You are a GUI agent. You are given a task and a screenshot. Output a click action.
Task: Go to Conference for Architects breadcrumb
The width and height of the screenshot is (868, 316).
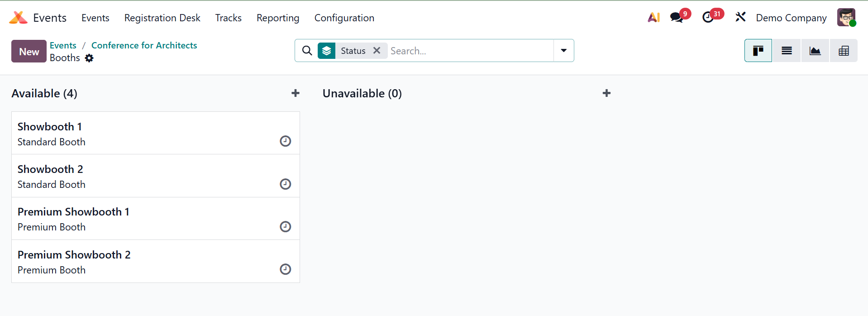pyautogui.click(x=144, y=45)
